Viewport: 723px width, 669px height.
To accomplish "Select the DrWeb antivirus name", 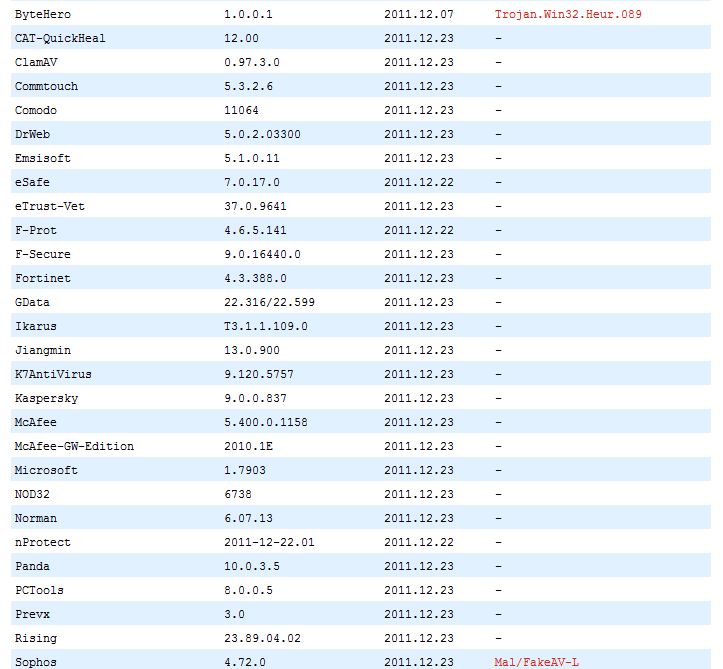I will pyautogui.click(x=32, y=134).
